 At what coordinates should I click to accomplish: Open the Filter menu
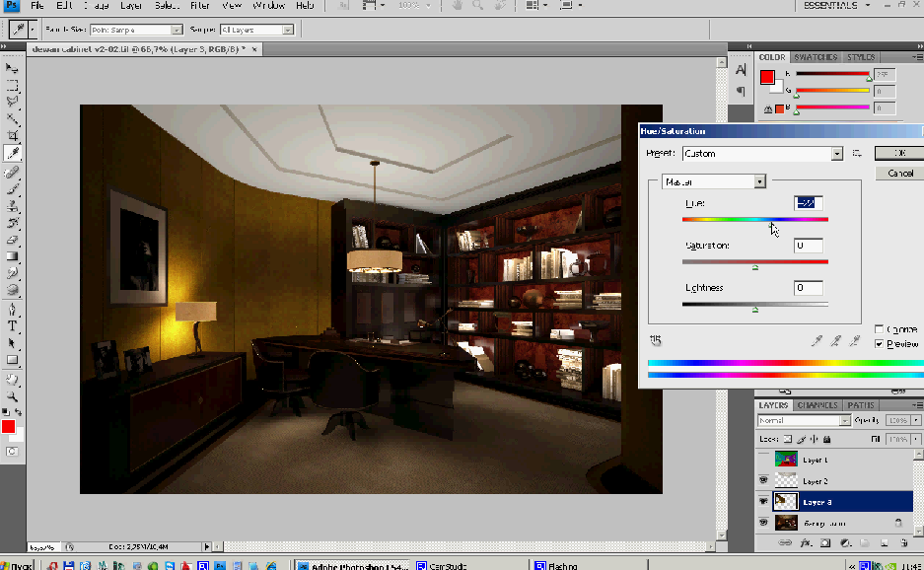pyautogui.click(x=200, y=5)
